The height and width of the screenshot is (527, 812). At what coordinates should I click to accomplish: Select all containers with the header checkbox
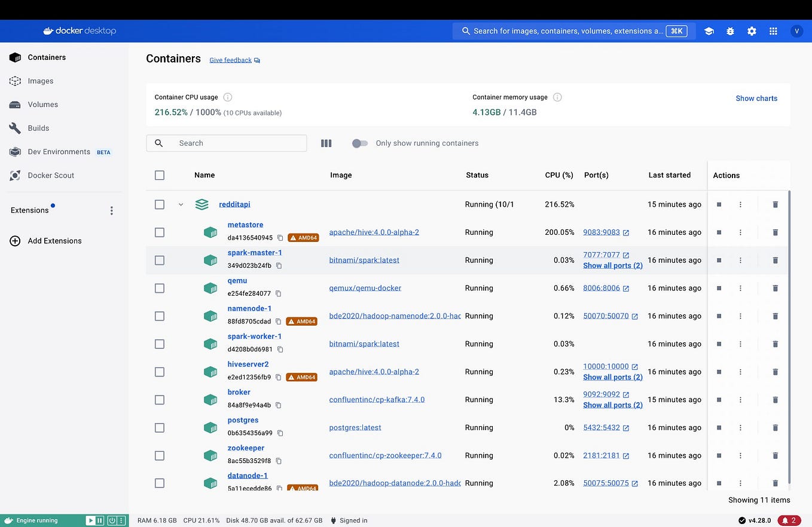coord(160,175)
